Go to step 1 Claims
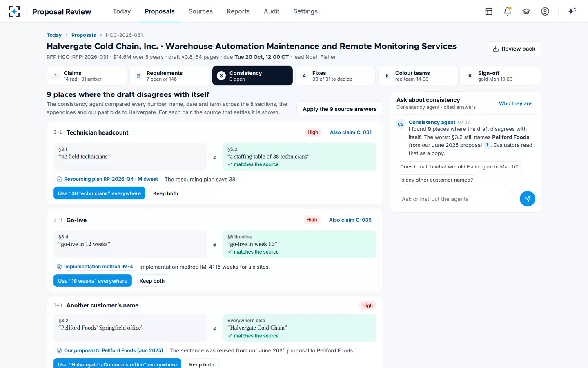Viewport: 588px width, 368px height. (x=87, y=76)
